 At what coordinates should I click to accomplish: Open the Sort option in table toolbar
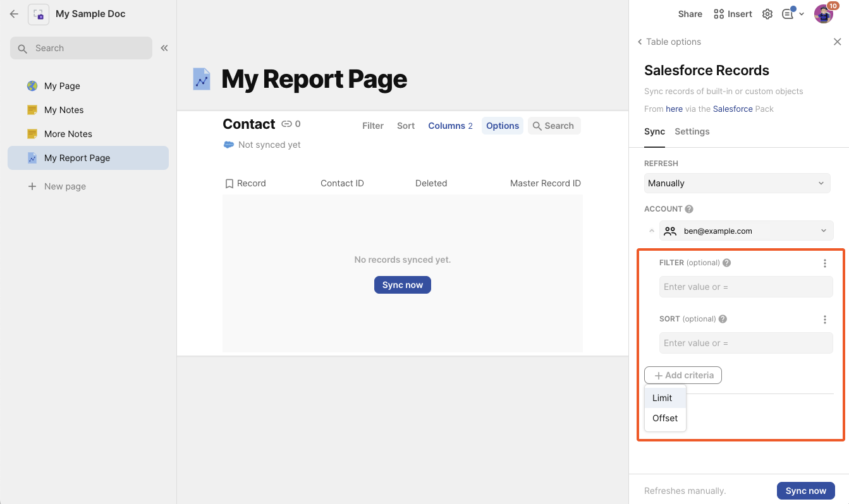click(x=406, y=126)
